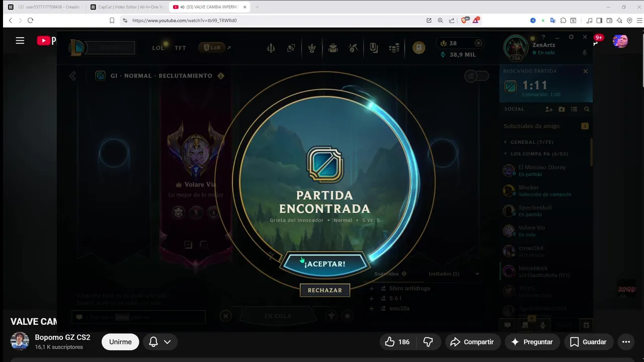Click the new folder icon in Social
Screen dimensions: 644x362
pos(561,109)
